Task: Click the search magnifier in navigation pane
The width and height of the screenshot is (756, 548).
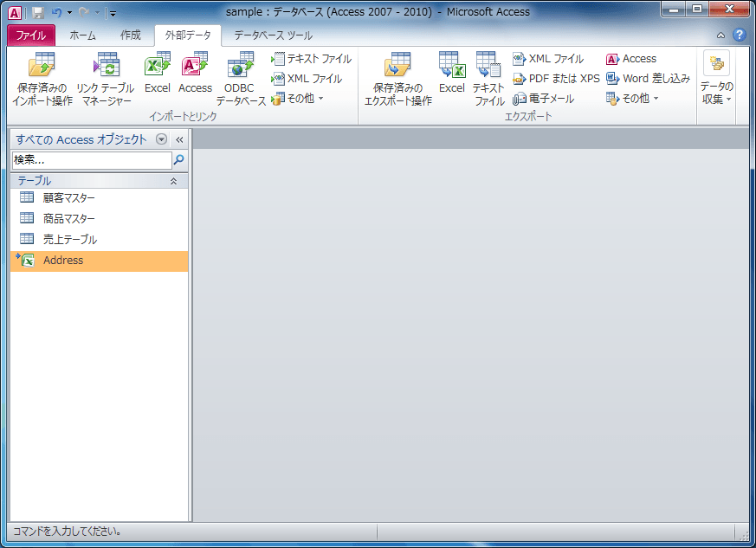Action: 179,159
